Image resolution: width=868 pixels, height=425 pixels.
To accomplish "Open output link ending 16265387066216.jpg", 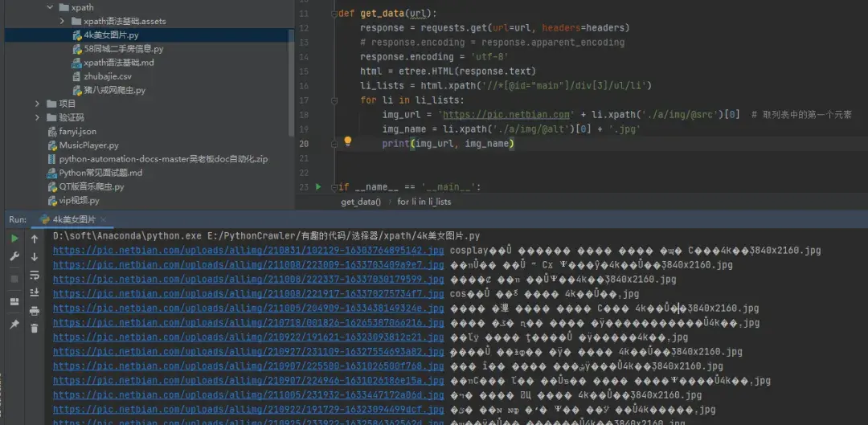I will (248, 323).
